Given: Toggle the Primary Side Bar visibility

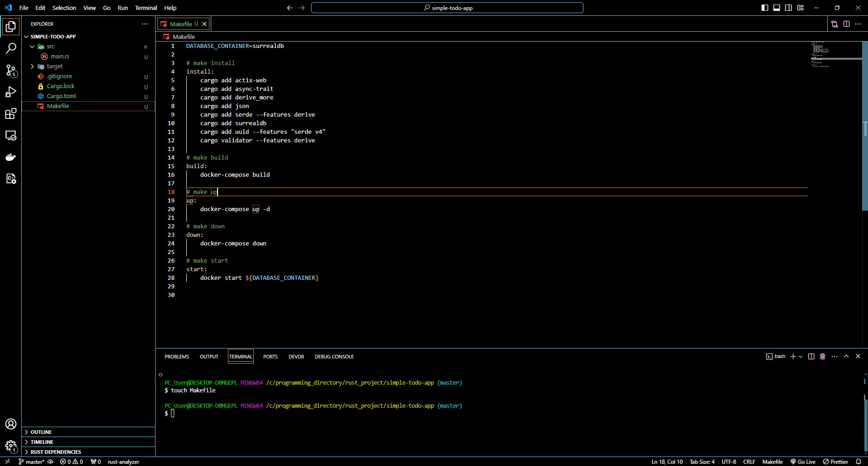Looking at the screenshot, I should [x=764, y=8].
